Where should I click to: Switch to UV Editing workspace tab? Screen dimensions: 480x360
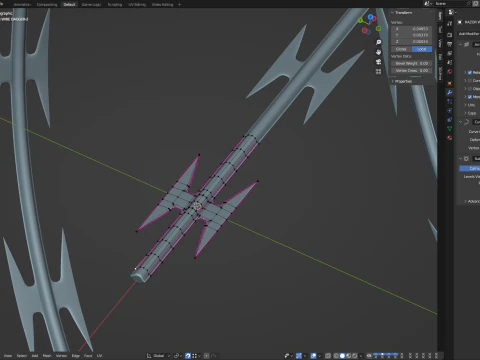(137, 4)
